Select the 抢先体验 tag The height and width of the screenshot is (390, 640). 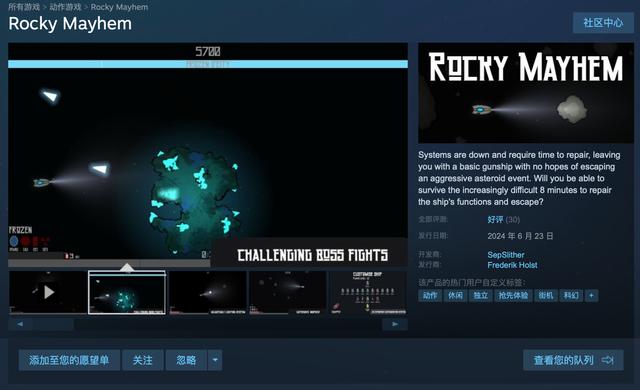coord(513,295)
